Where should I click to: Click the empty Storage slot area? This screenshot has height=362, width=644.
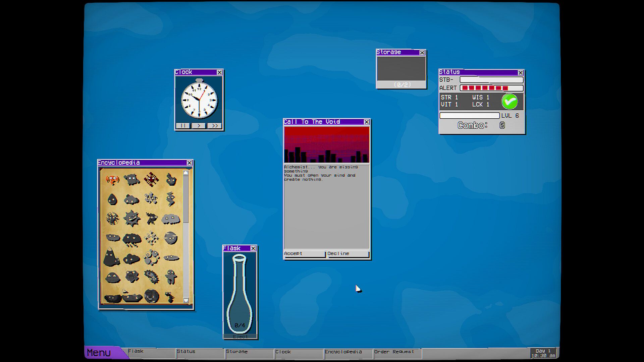click(x=401, y=69)
